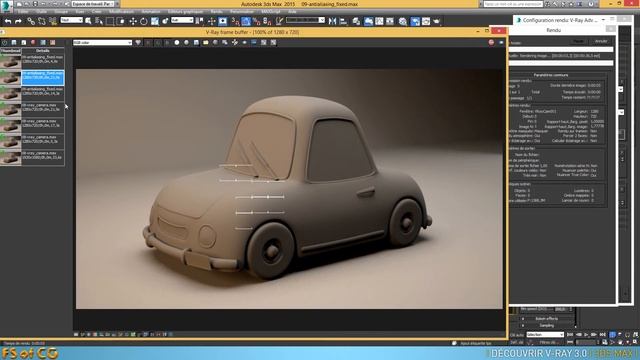Click the 3ds Max application button

(x=6, y=6)
